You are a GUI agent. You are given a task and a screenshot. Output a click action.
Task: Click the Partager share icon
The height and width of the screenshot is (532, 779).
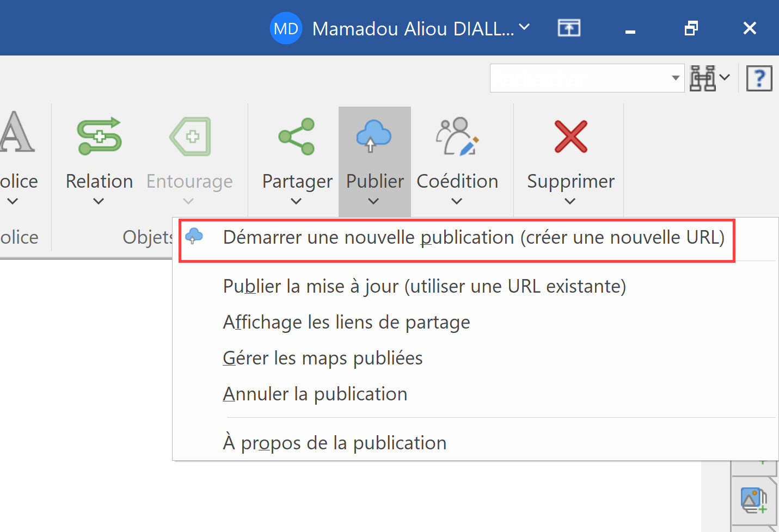coord(297,136)
